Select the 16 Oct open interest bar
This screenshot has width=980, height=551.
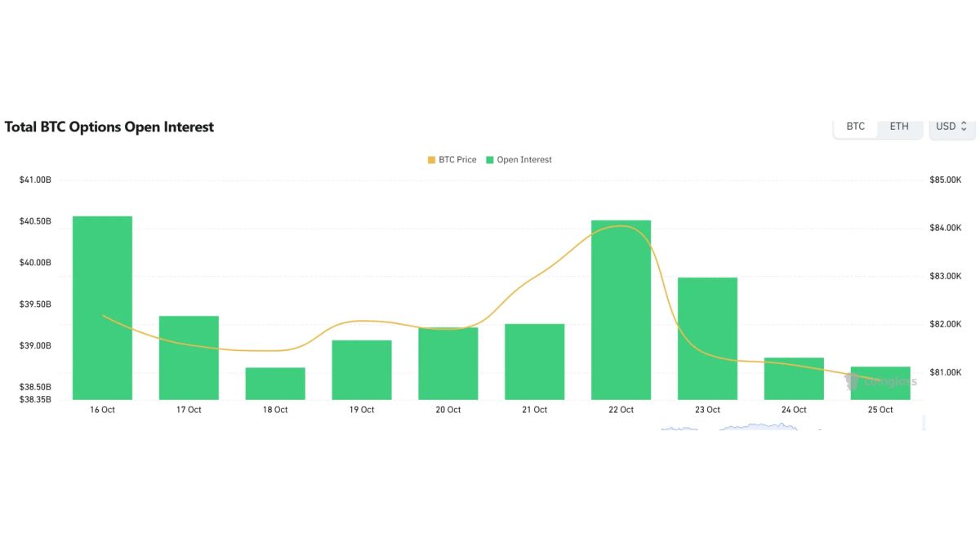tap(102, 308)
